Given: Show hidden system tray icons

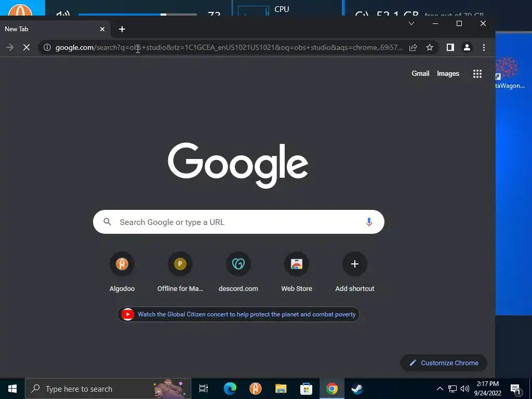Looking at the screenshot, I should tap(440, 389).
